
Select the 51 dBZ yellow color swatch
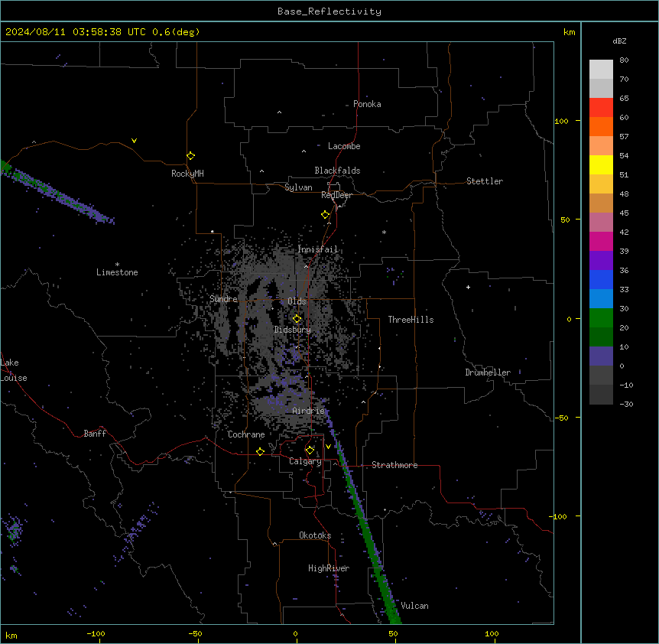tap(601, 164)
